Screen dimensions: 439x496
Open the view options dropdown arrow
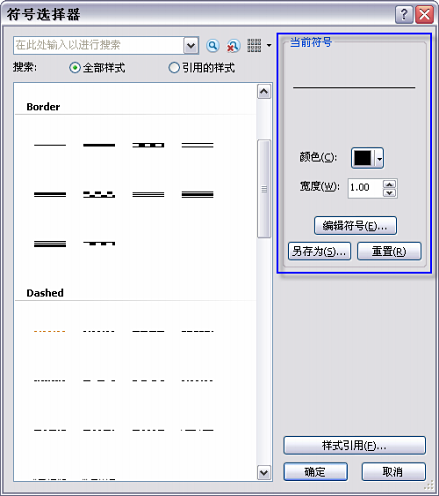tap(269, 46)
